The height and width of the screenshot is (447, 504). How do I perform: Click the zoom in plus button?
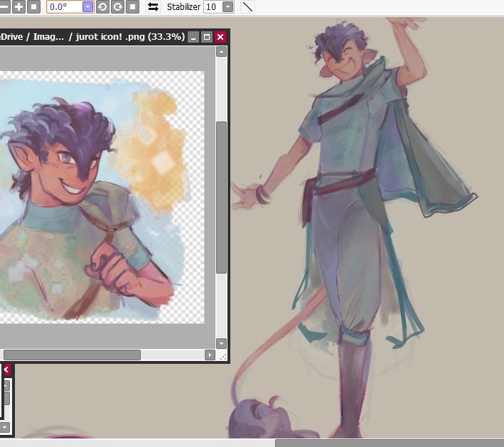(x=18, y=6)
